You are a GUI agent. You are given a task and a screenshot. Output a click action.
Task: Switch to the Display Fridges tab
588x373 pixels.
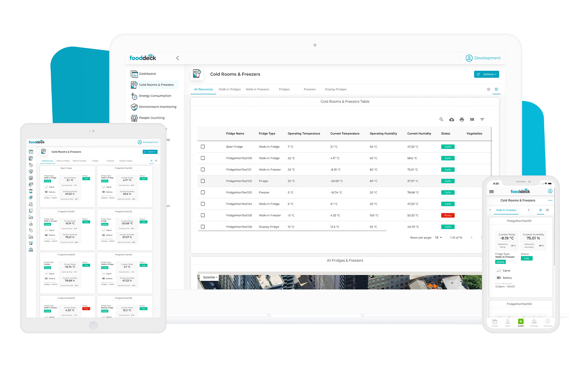pos(336,89)
